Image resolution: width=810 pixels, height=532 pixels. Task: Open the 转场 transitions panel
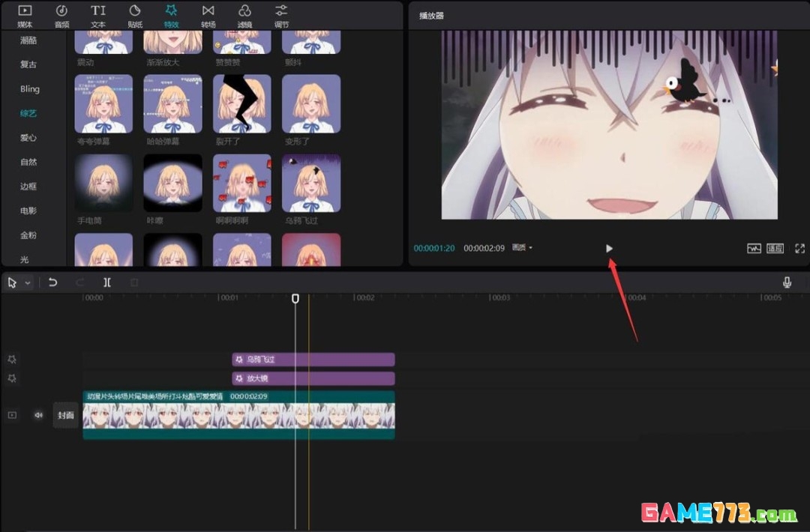tap(208, 15)
